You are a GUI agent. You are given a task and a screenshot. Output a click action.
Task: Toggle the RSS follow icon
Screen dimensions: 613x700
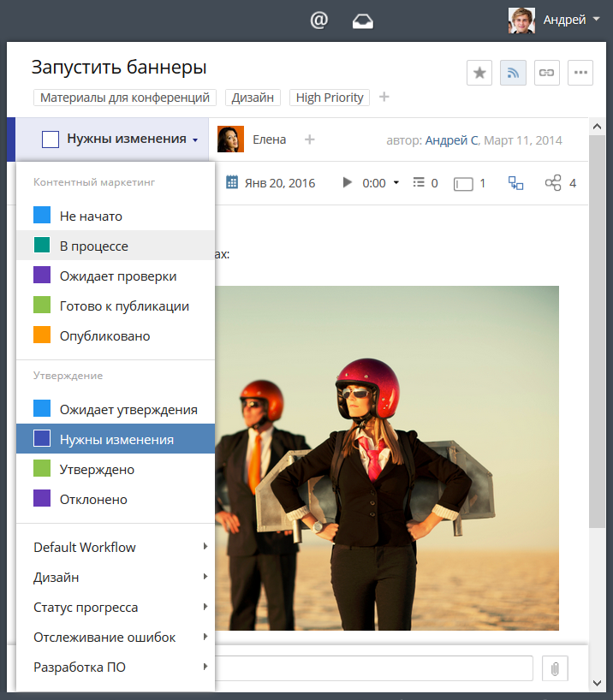click(x=513, y=73)
